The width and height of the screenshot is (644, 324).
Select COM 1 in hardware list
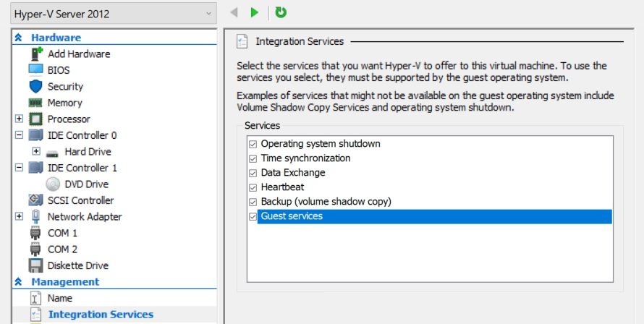coord(62,233)
